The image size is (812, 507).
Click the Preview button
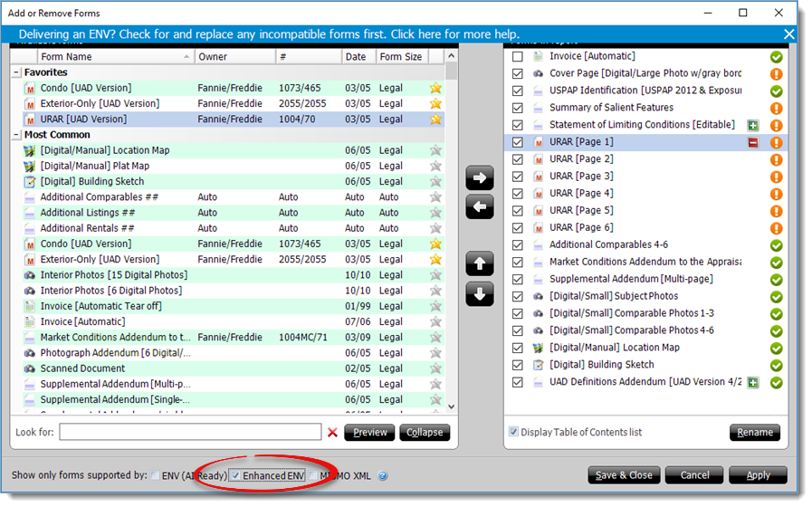pyautogui.click(x=369, y=433)
